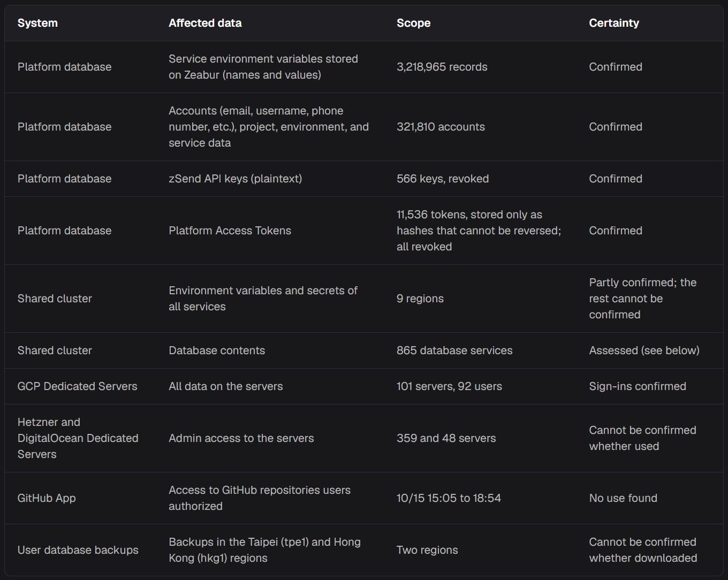The image size is (728, 580).
Task: Select the 359 and 48 servers cell
Action: [x=446, y=438]
